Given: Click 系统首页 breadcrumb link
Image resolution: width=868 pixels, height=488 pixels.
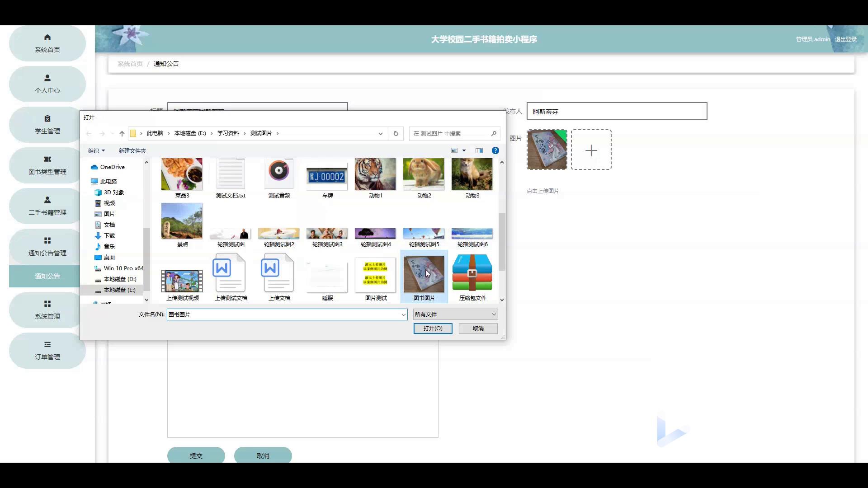Looking at the screenshot, I should (130, 64).
